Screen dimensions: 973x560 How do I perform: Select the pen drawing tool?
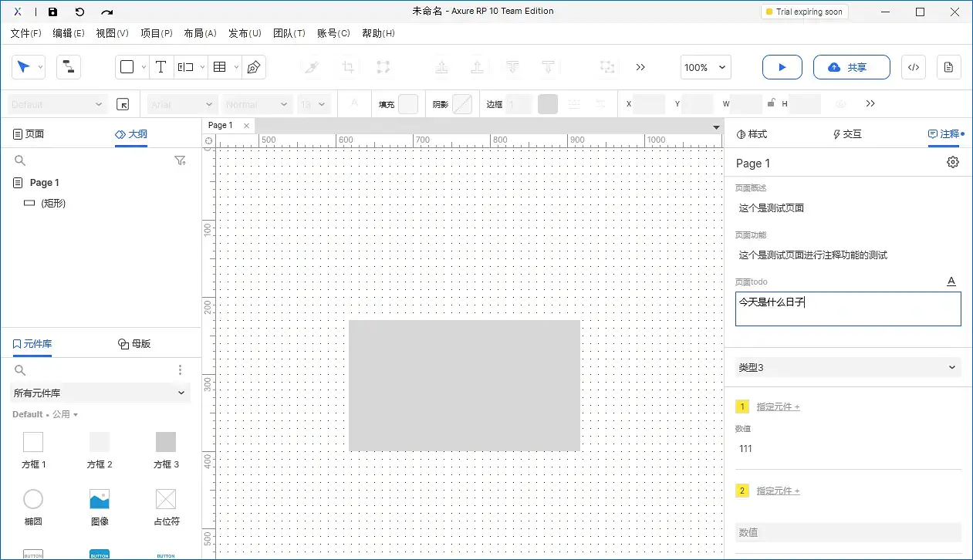254,67
